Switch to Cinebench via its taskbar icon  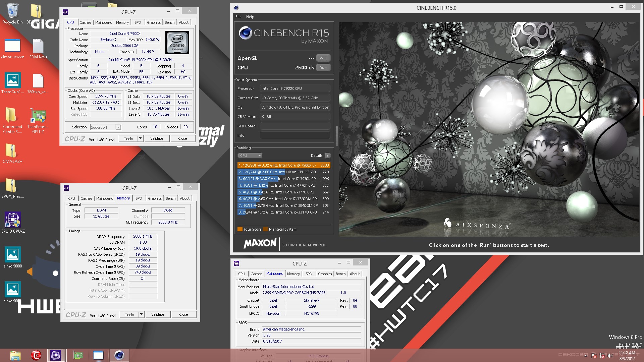pos(119,355)
